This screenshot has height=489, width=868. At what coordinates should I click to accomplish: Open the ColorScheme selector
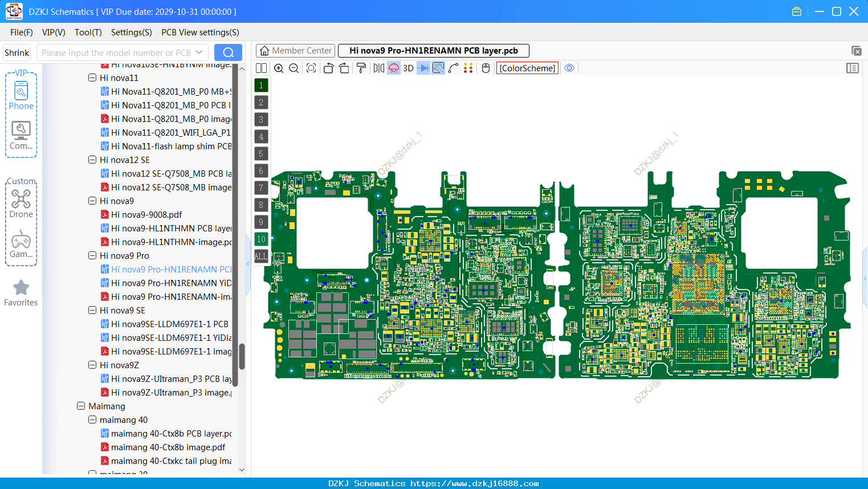click(x=528, y=68)
